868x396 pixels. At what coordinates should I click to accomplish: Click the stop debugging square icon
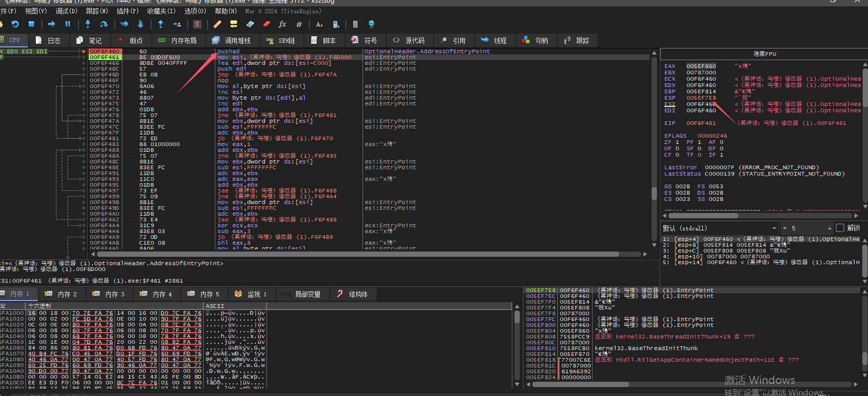[x=31, y=24]
